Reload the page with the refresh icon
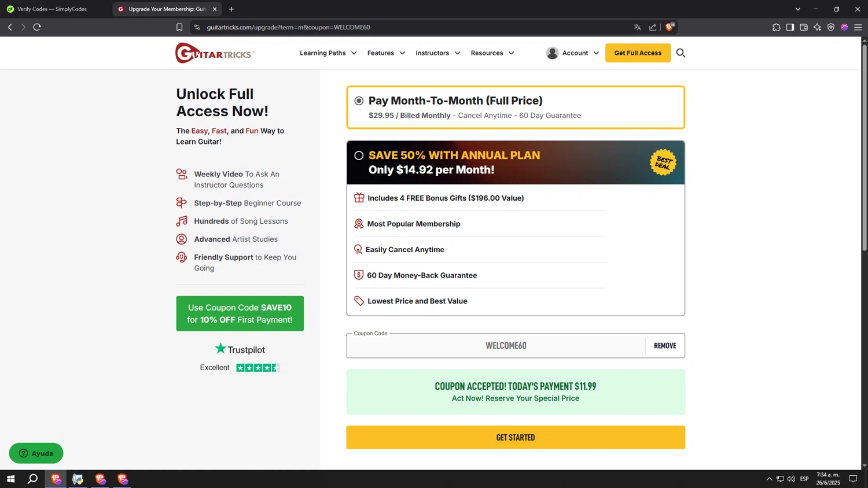The image size is (868, 488). click(37, 27)
